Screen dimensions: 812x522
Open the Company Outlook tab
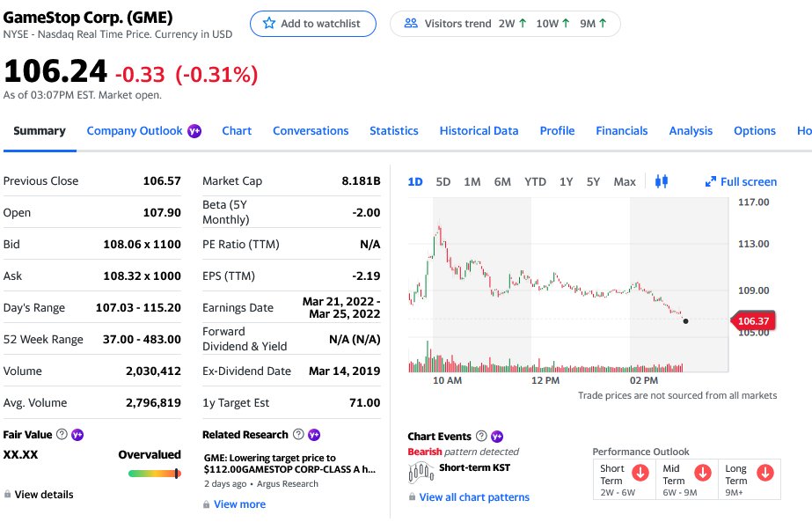point(135,131)
